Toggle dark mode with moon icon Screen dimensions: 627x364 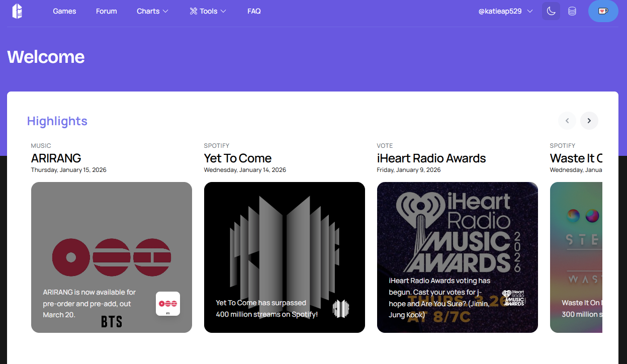(x=551, y=11)
